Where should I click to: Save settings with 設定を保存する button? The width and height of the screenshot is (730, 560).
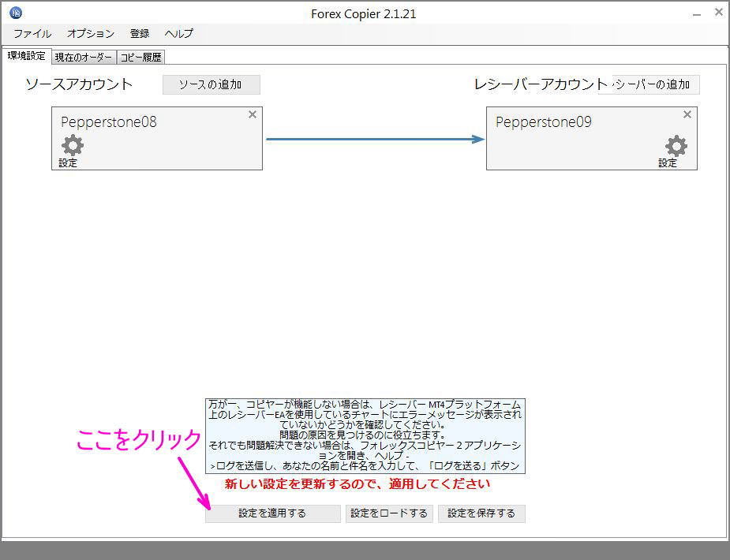(x=481, y=513)
